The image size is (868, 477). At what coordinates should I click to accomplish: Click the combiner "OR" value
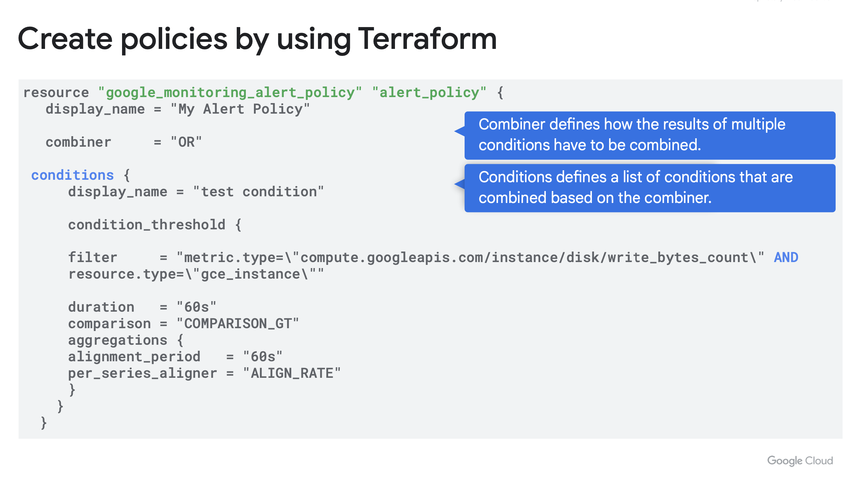(186, 142)
